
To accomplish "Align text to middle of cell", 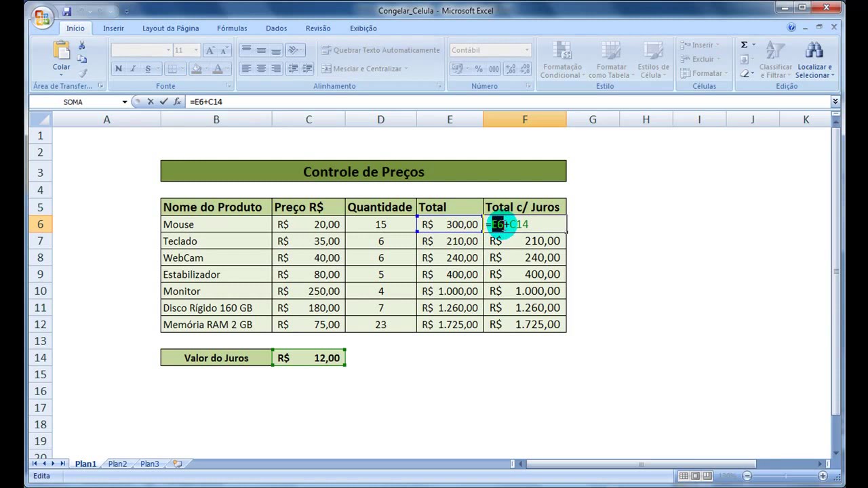I will [261, 50].
